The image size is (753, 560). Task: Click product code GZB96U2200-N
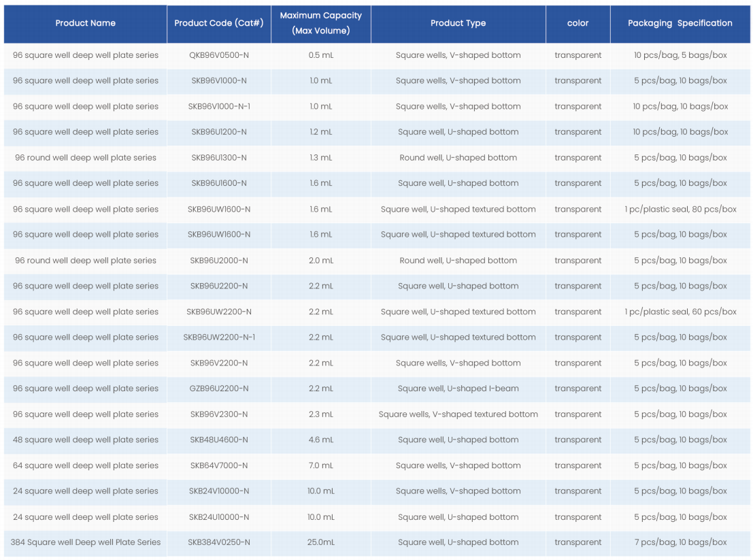point(218,389)
